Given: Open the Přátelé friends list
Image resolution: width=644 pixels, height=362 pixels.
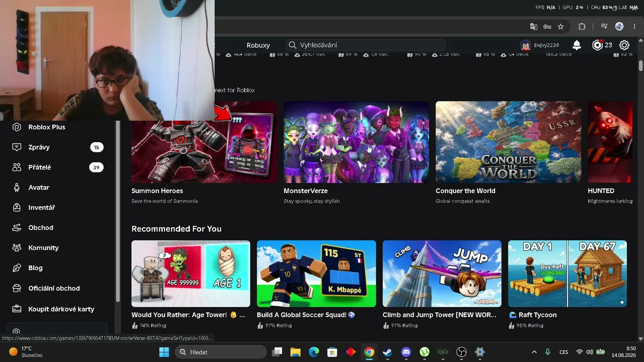Looking at the screenshot, I should tap(39, 167).
